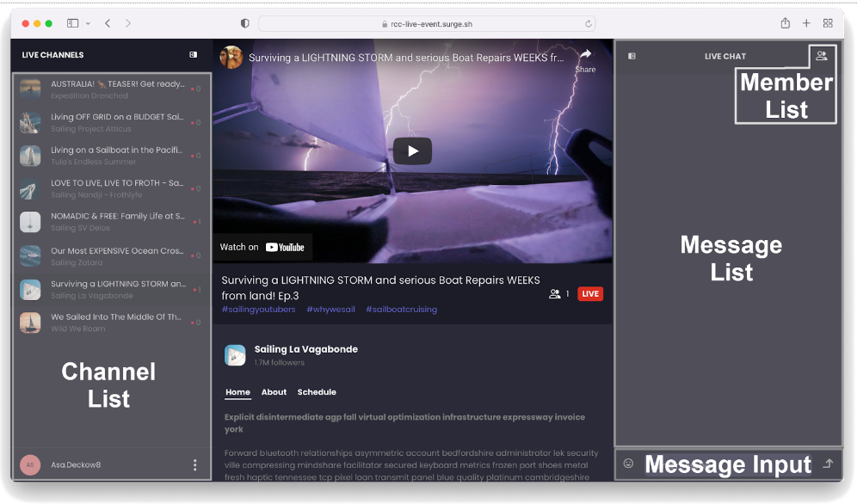Click the video uploader avatar in player

[231, 58]
